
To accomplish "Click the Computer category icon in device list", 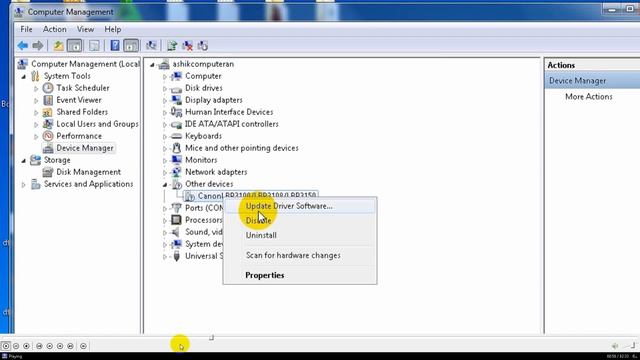I will [176, 76].
